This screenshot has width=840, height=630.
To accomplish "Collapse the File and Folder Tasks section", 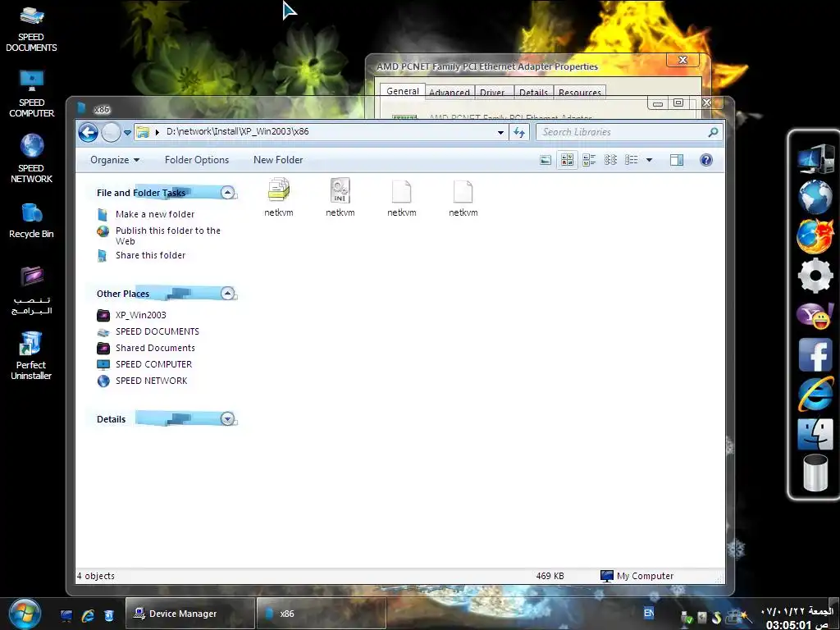I will 228,192.
